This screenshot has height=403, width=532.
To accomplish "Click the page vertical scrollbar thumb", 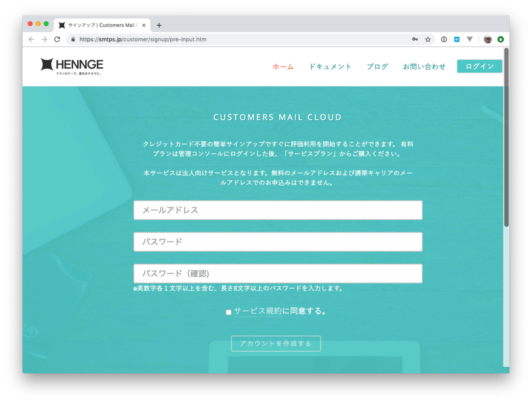I will point(506,137).
